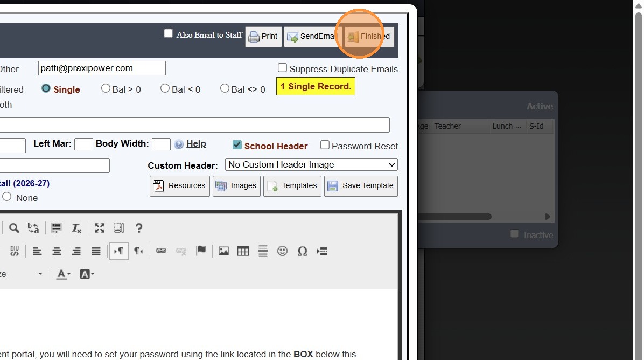Insert an anchor with the flag icon
Viewport: 644px width, 360px height.
tap(201, 251)
